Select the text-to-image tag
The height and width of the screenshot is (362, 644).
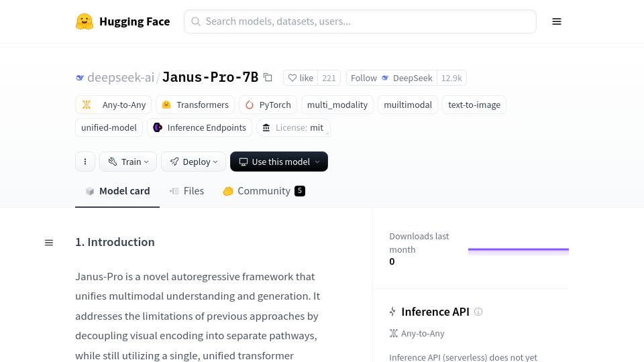[x=474, y=105]
